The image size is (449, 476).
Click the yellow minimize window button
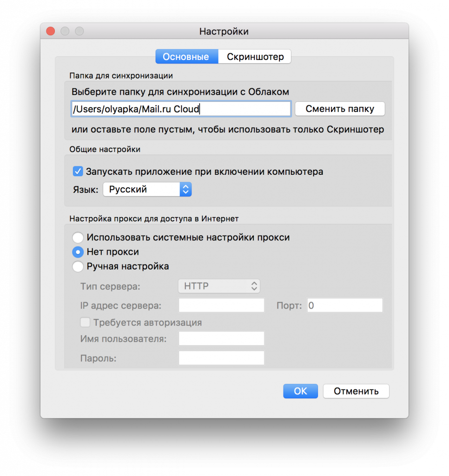click(65, 31)
